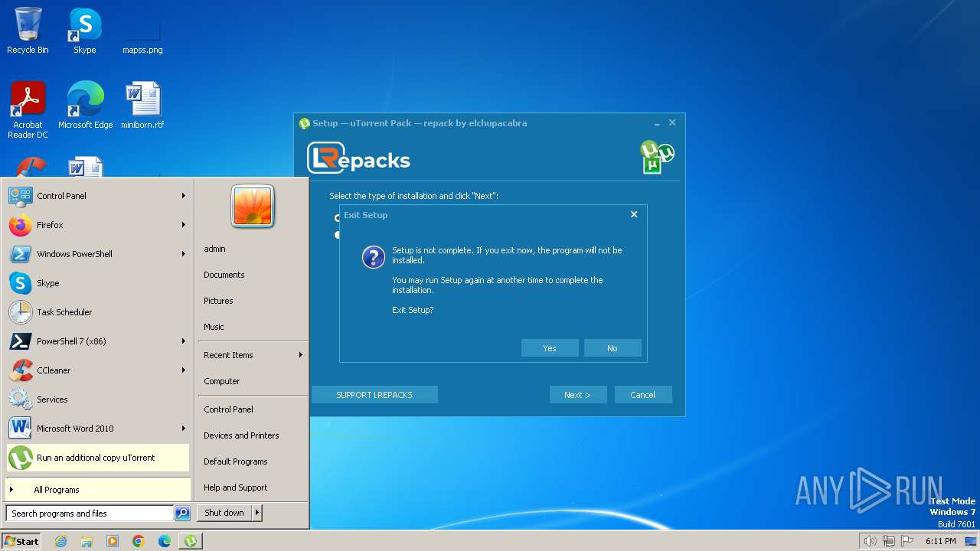This screenshot has height=551, width=980.
Task: Open Control Panel in right Start column
Action: 253,409
